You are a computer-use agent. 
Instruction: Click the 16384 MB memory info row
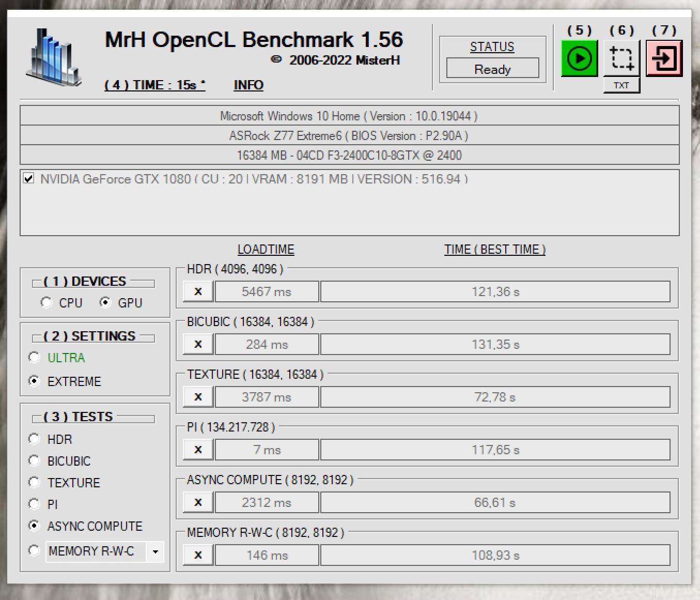(x=349, y=155)
